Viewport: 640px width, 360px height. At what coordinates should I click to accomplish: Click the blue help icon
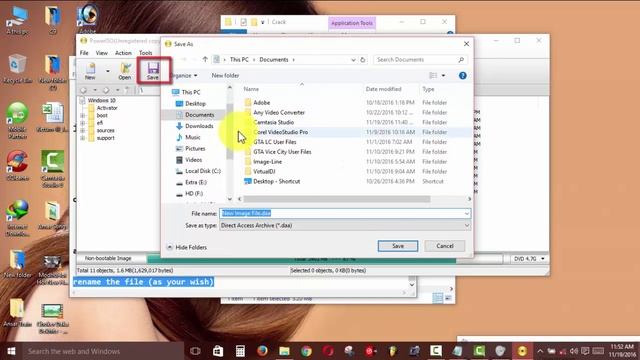(462, 76)
